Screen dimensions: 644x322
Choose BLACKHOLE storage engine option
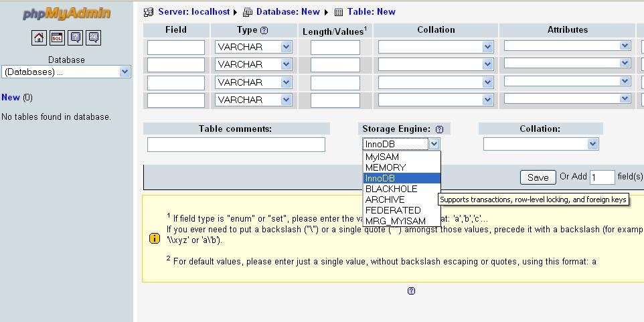point(402,189)
